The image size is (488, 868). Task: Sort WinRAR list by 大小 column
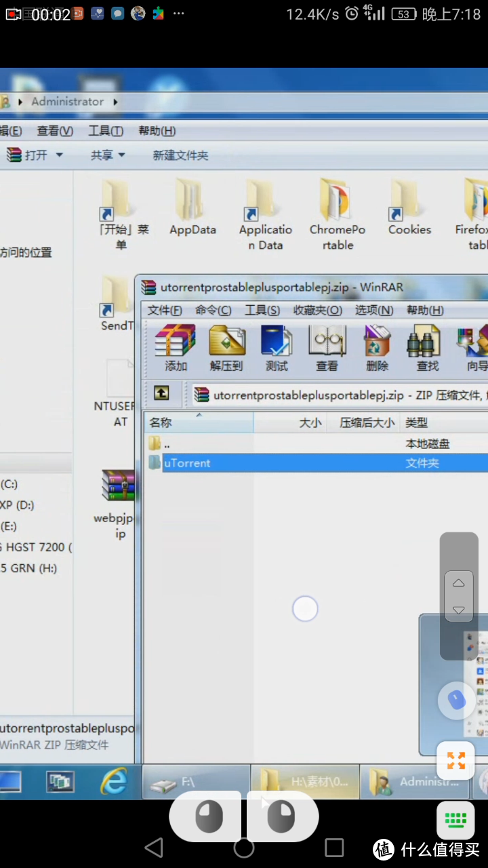tap(291, 422)
